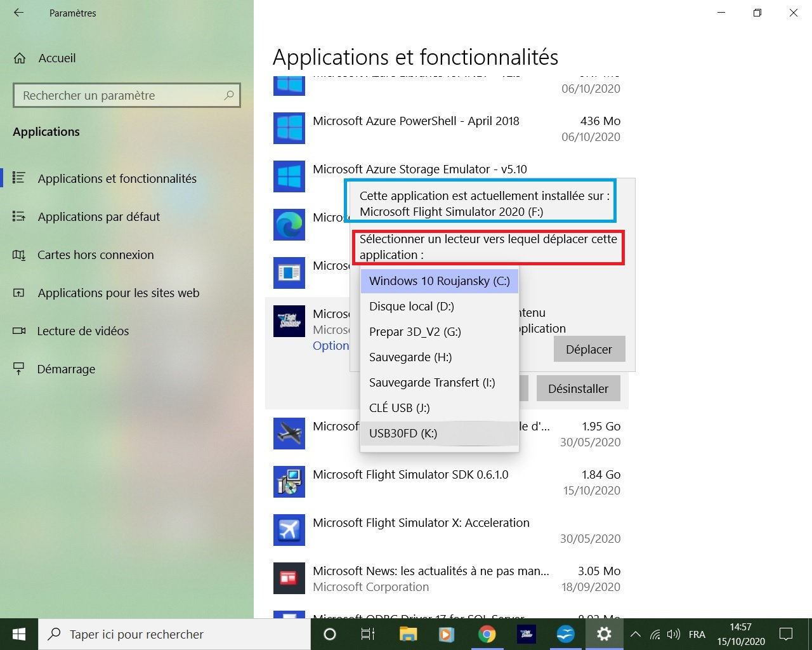This screenshot has width=812, height=650.
Task: Click the Déplacer button in the popup
Action: 589,349
